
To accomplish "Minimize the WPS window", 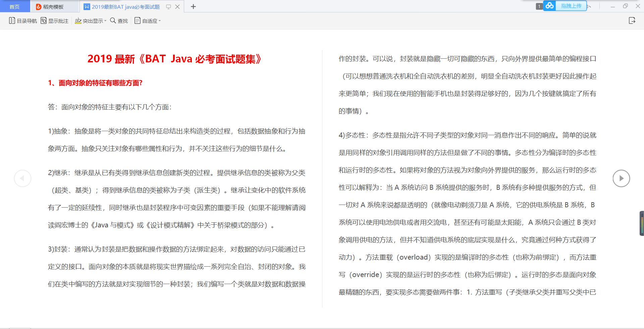I will (613, 6).
